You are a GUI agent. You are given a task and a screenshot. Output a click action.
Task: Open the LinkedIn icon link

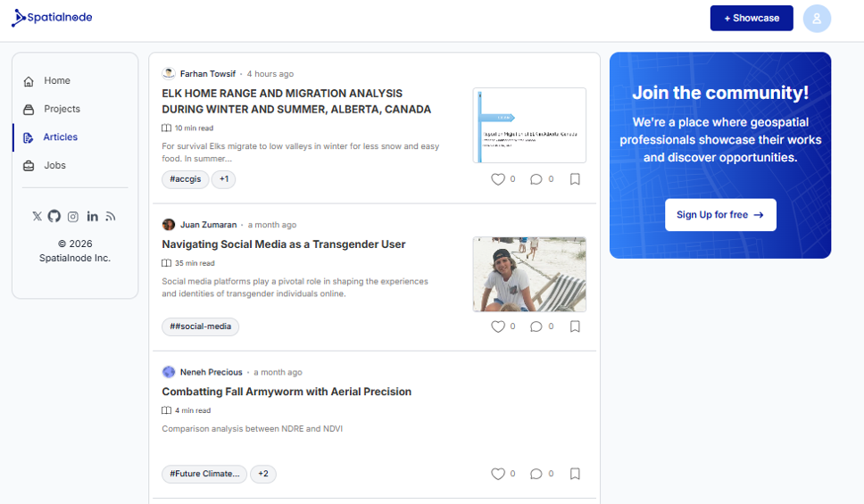(93, 217)
